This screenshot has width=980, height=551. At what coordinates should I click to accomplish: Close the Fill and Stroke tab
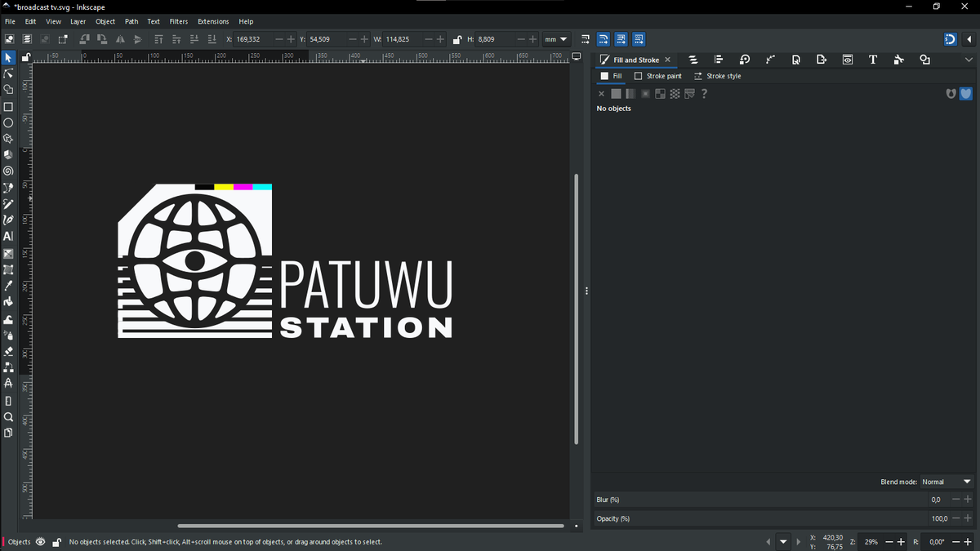(667, 60)
